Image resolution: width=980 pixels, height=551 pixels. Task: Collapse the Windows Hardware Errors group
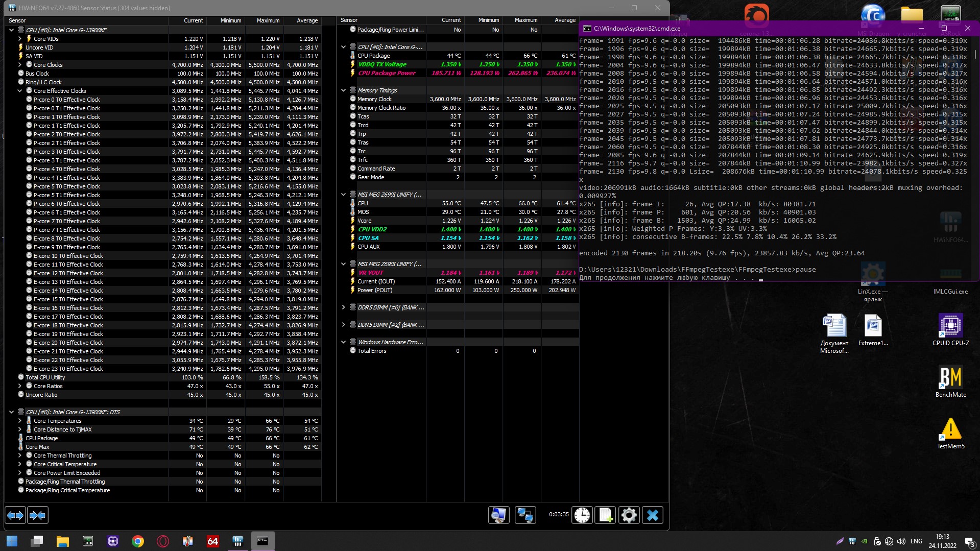(344, 342)
